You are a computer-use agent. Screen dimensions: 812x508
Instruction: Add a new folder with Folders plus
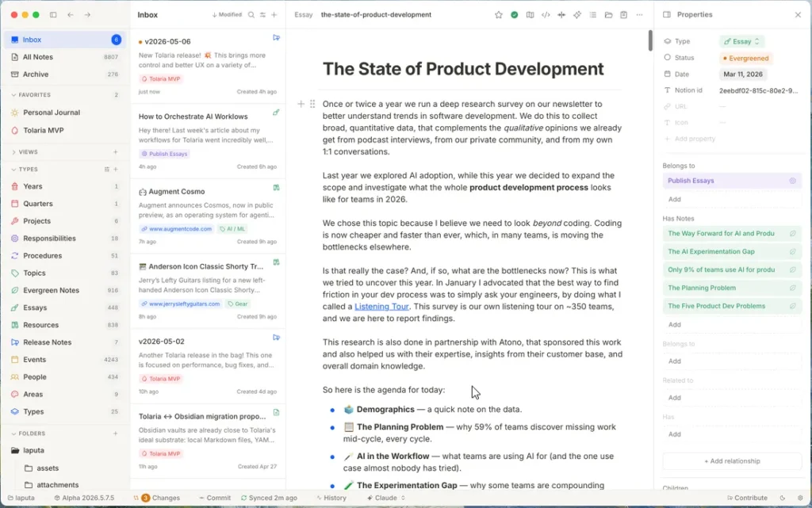point(116,434)
